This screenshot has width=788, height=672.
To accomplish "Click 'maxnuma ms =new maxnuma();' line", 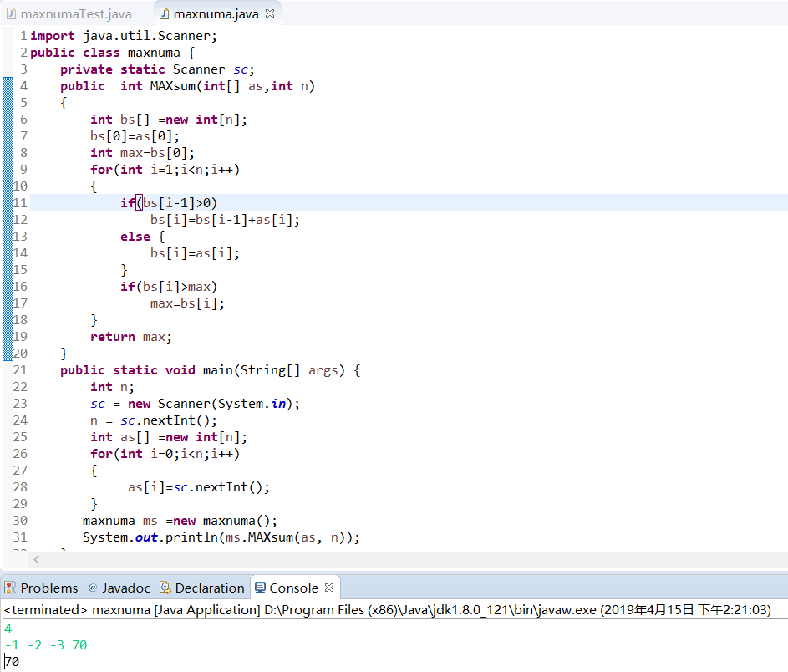I will (x=180, y=521).
